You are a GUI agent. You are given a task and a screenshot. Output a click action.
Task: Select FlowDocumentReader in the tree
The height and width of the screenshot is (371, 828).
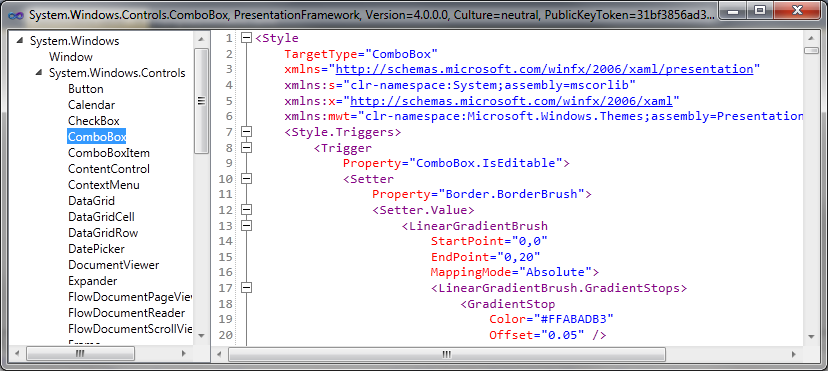click(127, 313)
